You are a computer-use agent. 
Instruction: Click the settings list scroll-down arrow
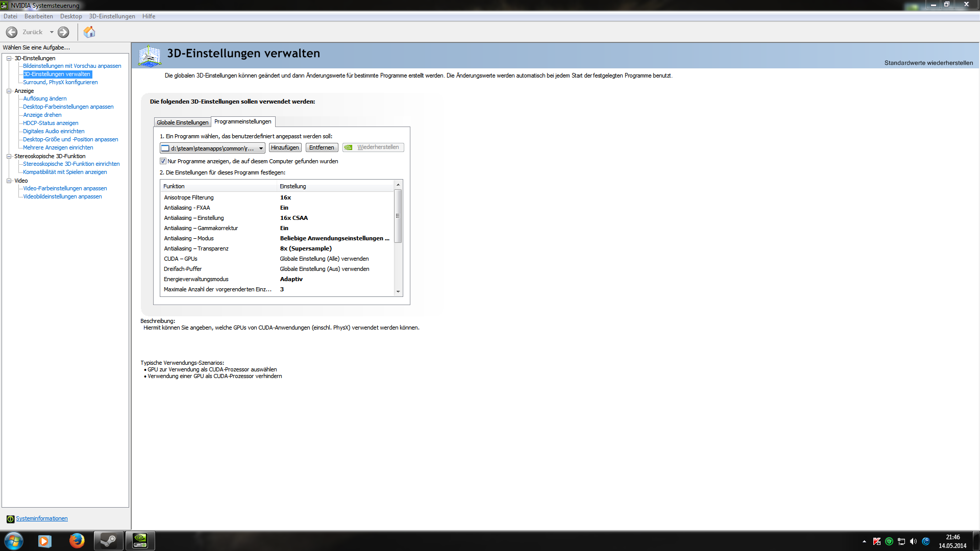(398, 292)
